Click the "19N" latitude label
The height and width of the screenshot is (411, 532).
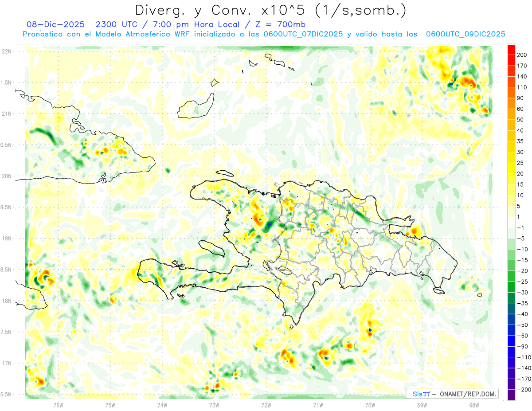[x=6, y=239]
